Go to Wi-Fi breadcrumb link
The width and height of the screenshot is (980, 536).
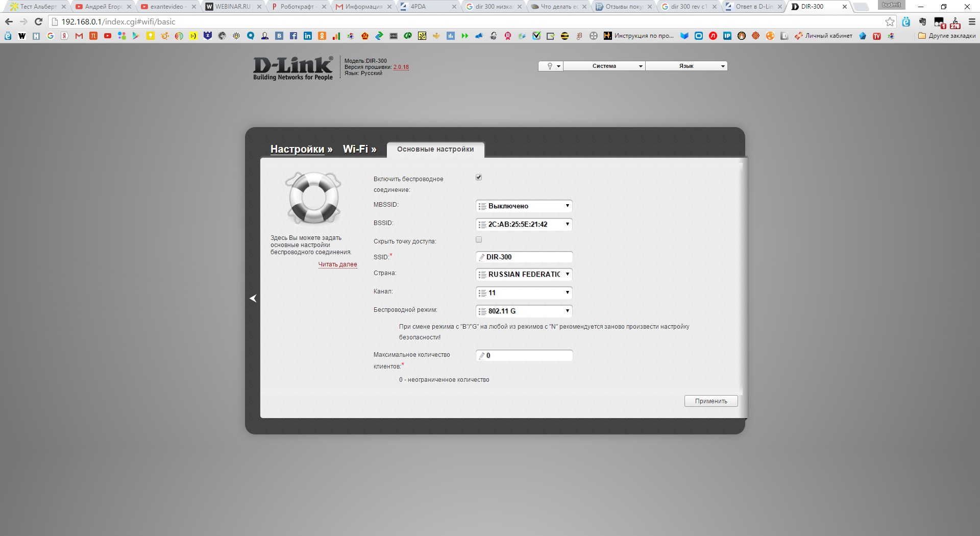[x=355, y=149]
